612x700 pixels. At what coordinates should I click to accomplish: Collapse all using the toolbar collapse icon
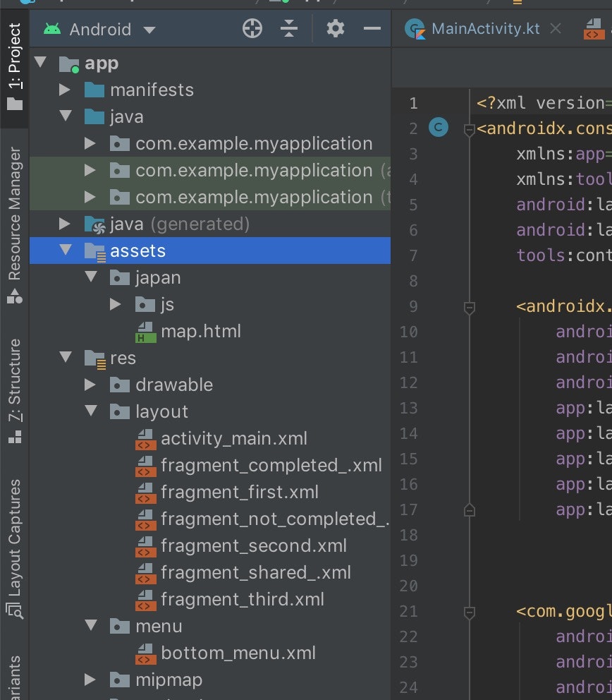(289, 29)
